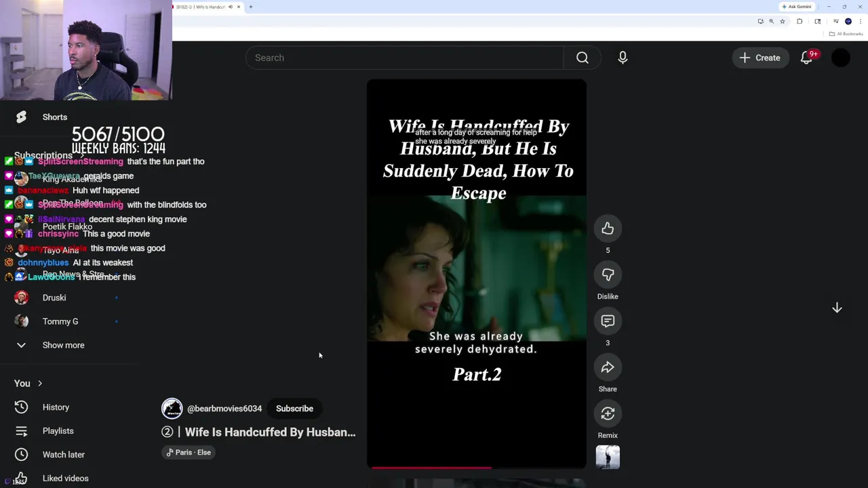Image resolution: width=868 pixels, height=488 pixels.
Task: Open History from the sidebar
Action: (56, 407)
